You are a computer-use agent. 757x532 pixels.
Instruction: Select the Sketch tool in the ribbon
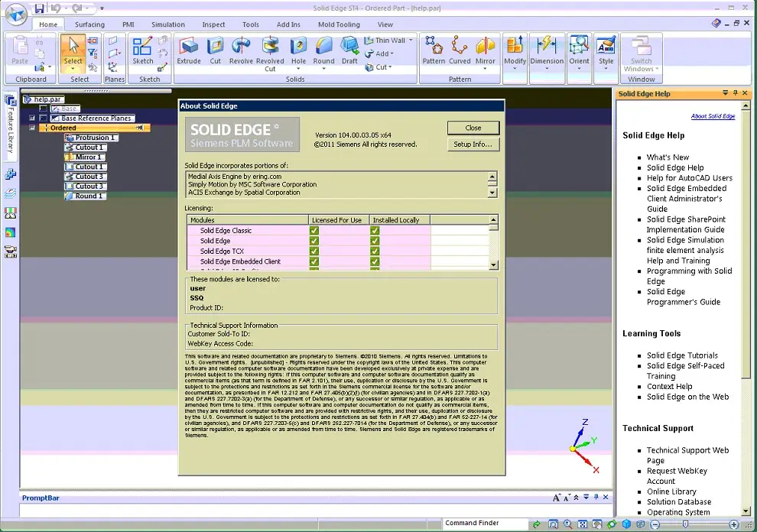(x=143, y=50)
